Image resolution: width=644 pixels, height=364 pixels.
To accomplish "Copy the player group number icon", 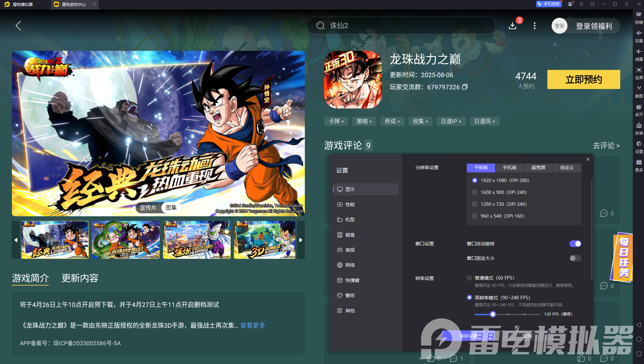I will (x=465, y=87).
